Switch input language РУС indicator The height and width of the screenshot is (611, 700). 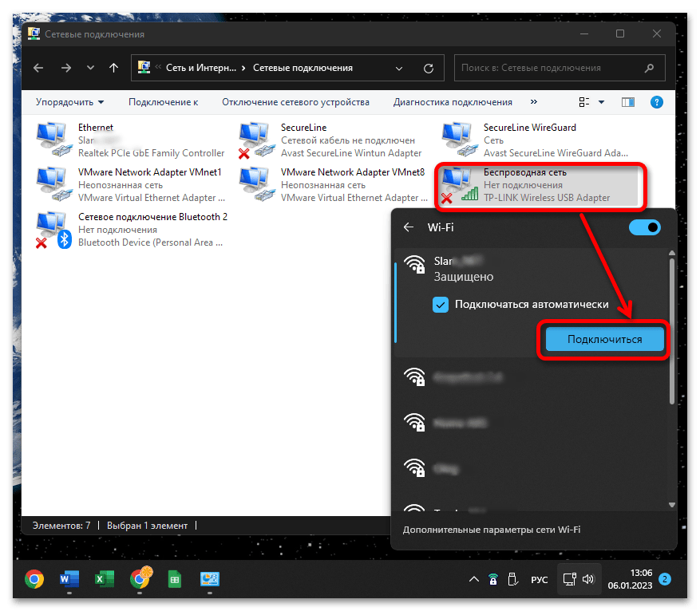click(x=540, y=579)
